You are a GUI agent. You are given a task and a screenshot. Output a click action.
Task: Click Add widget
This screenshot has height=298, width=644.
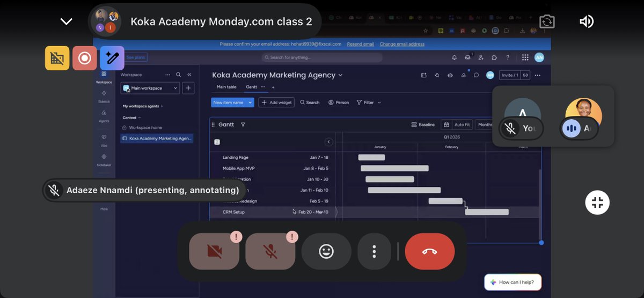[x=276, y=103]
